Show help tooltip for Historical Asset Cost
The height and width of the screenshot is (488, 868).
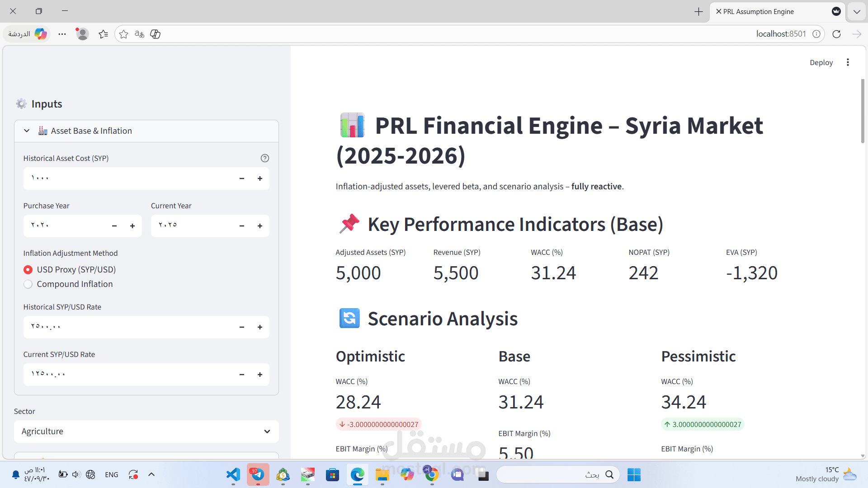[265, 158]
